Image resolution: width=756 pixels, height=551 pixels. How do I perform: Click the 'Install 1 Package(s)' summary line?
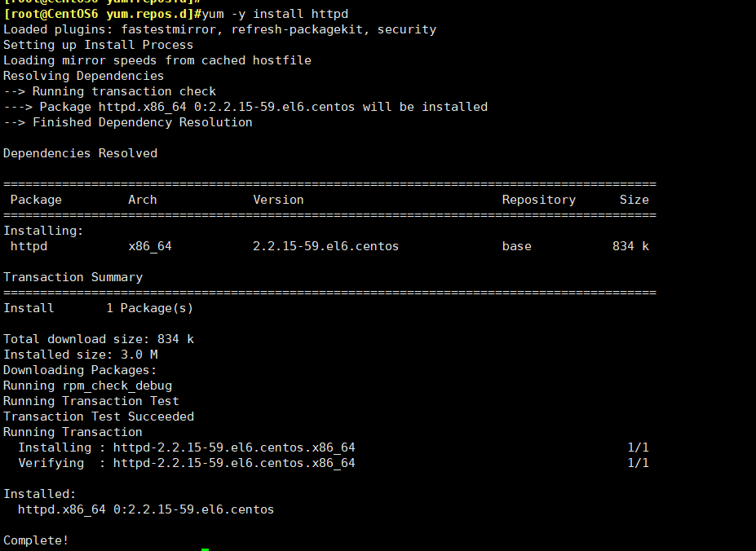click(99, 308)
